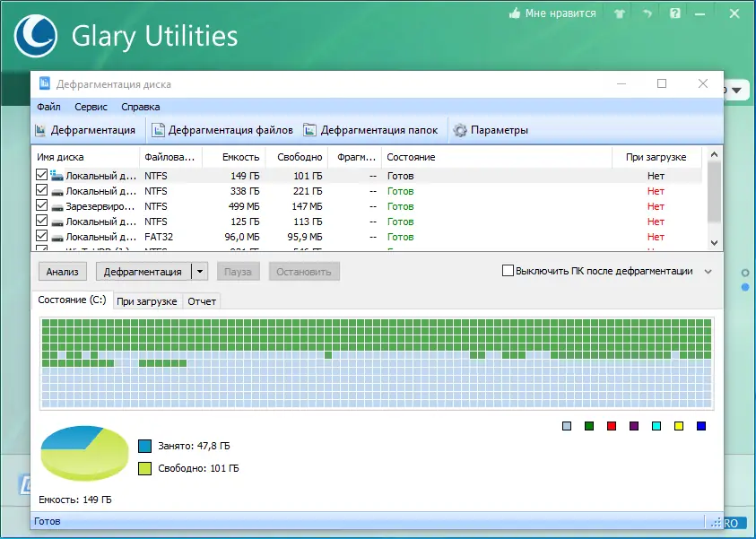
Task: Expand chevron next to shutdown option
Action: [708, 272]
